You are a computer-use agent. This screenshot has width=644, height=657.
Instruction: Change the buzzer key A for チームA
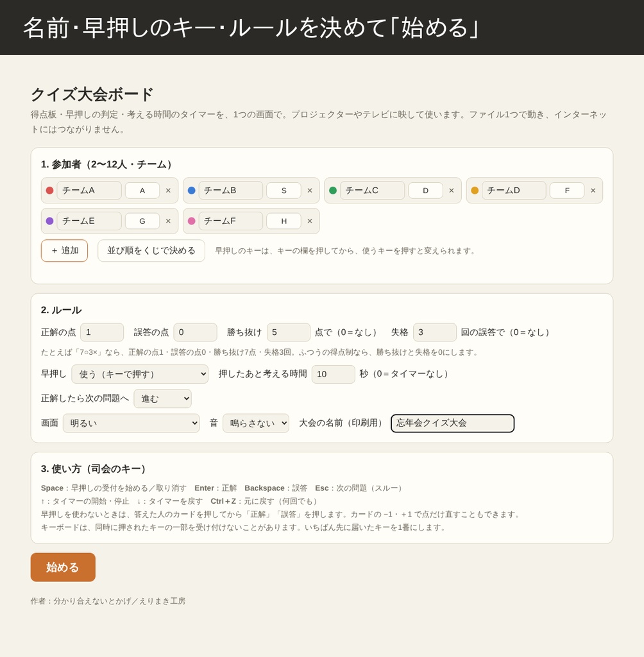click(142, 191)
